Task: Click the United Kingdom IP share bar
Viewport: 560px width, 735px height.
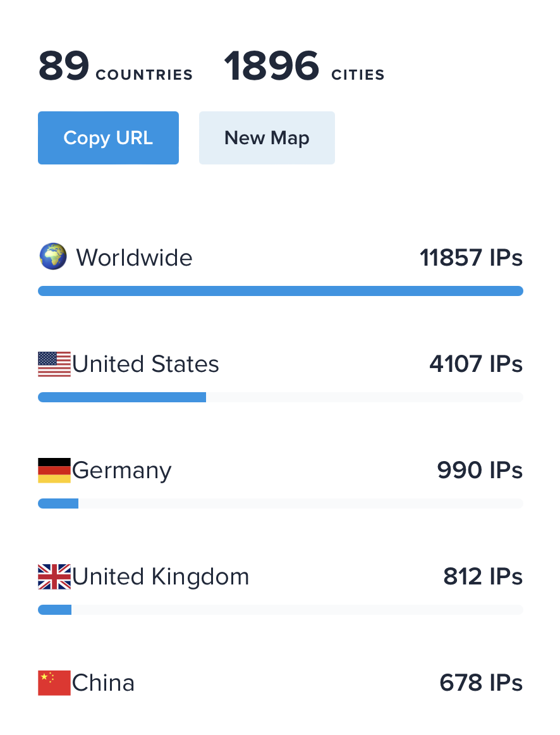Action: pos(280,610)
